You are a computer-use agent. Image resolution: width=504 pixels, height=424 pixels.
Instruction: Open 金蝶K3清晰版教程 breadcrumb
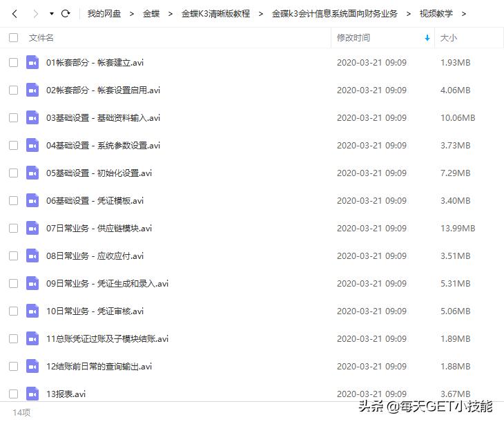[x=215, y=14]
